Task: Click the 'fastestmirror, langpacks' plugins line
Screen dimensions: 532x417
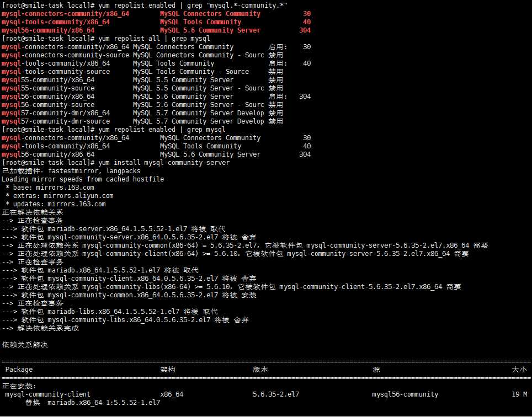Action: (x=71, y=171)
